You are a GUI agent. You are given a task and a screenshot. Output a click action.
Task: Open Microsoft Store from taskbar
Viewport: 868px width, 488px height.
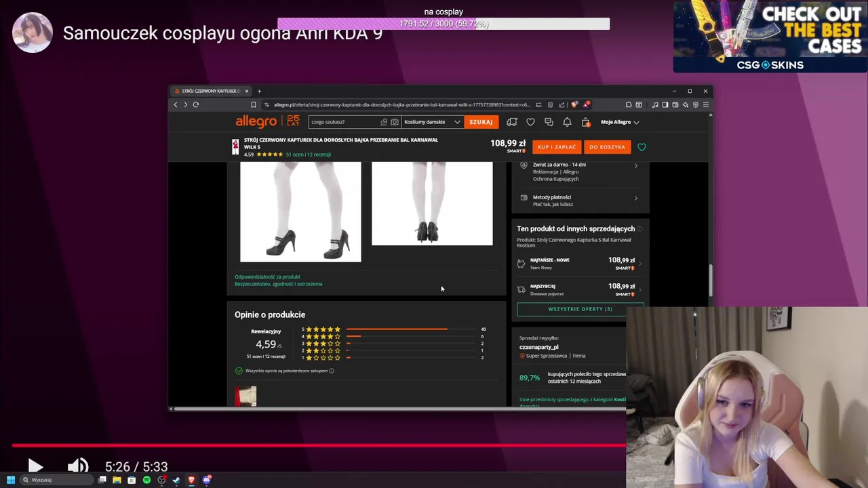point(132,480)
